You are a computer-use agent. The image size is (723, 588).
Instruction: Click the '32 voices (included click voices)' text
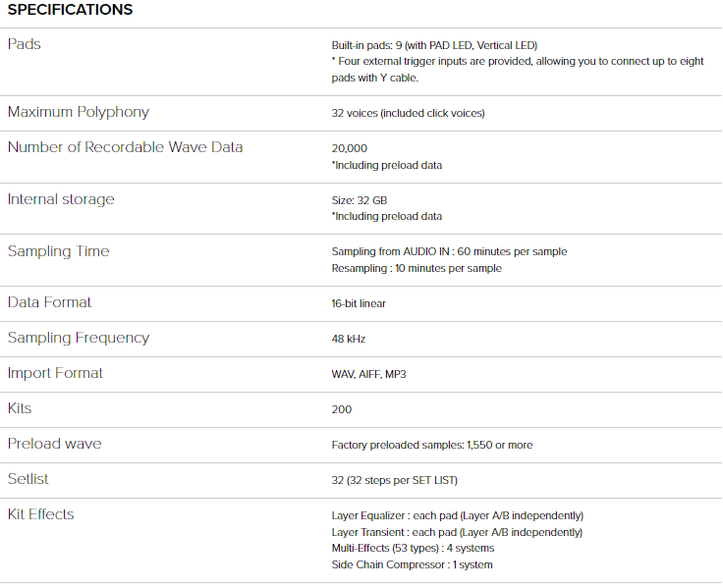point(408,113)
